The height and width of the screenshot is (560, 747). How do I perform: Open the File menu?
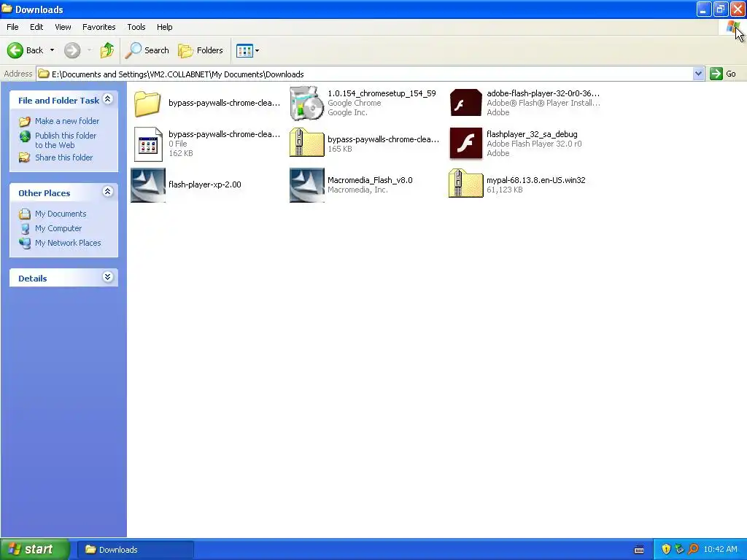click(x=12, y=27)
